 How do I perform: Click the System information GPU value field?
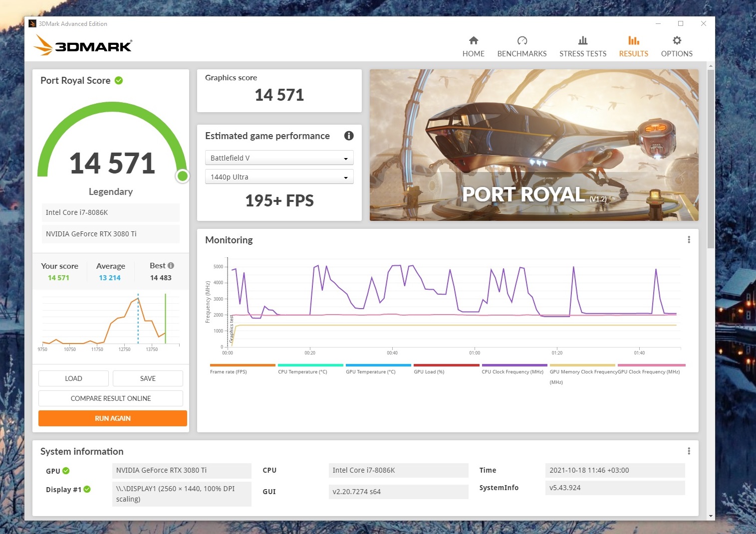coord(182,470)
